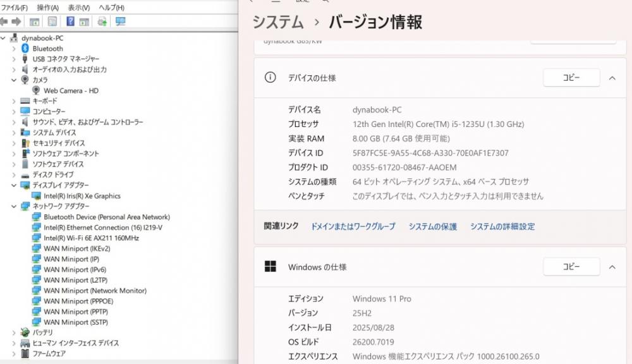This screenshot has height=364, width=632.
Task: Open ドメインまたはワークグループ link
Action: [x=353, y=226]
